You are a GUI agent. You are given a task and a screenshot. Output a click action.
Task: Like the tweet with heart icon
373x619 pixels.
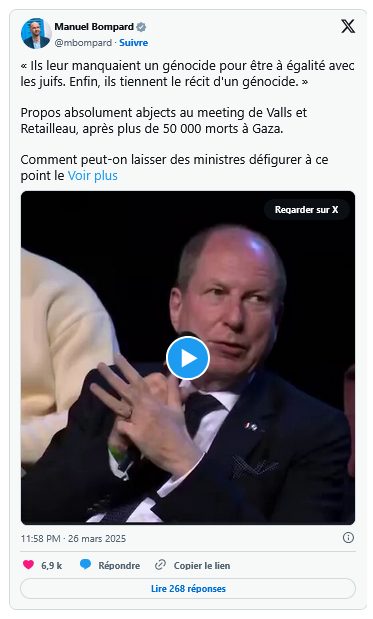(x=28, y=565)
